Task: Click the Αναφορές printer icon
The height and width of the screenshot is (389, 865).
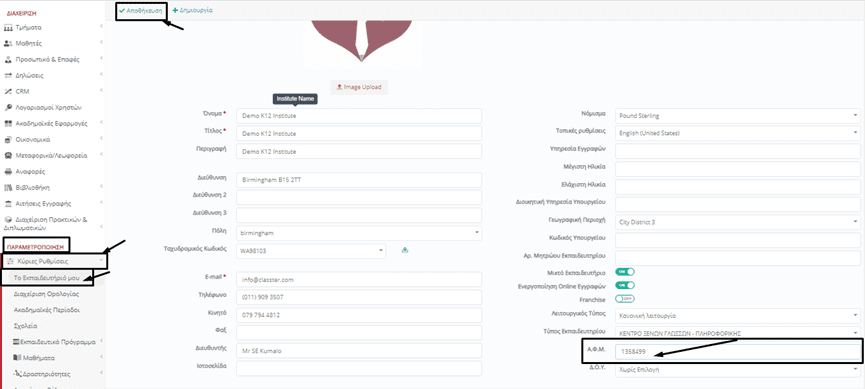Action: pyautogui.click(x=8, y=172)
